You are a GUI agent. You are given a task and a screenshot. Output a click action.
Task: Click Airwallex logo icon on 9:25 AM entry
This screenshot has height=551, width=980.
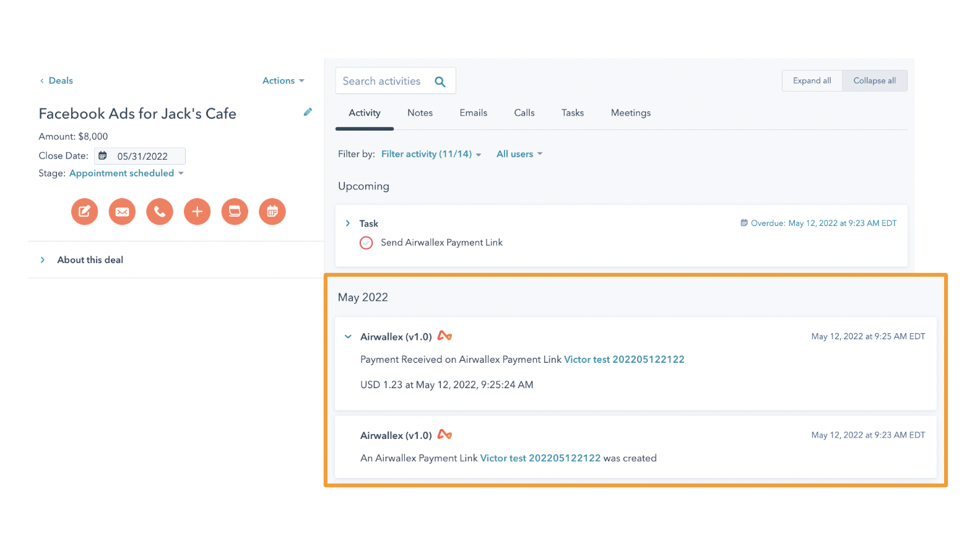[444, 336]
